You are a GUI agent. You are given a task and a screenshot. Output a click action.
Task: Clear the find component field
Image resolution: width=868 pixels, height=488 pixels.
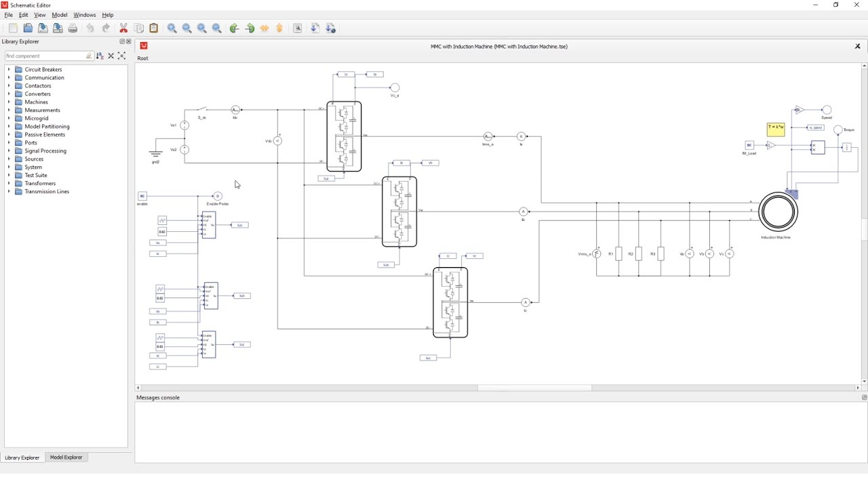89,56
